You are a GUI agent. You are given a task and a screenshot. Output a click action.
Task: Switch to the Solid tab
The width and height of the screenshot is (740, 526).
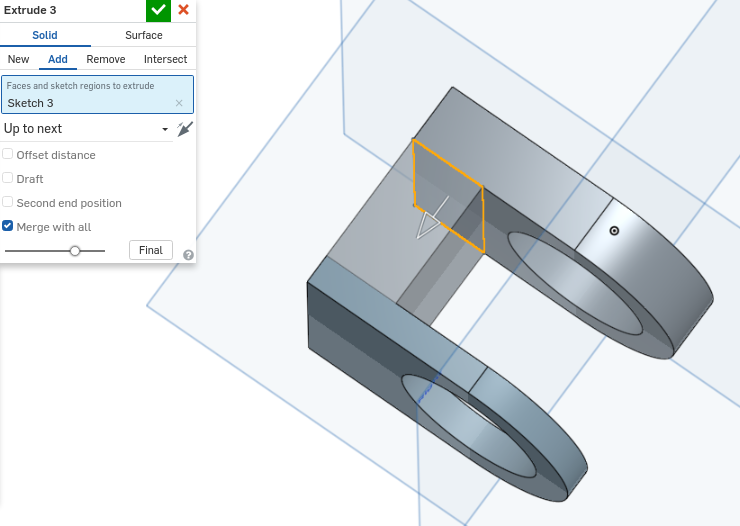click(45, 35)
